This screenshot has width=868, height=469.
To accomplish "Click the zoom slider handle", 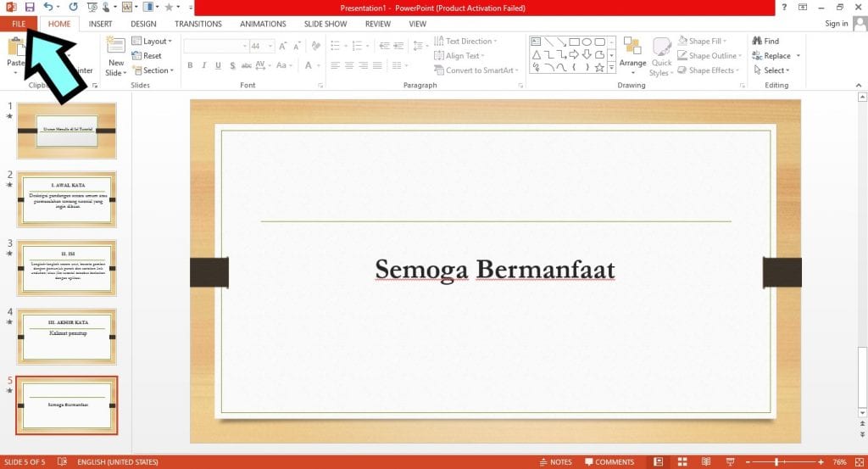I will pos(778,462).
